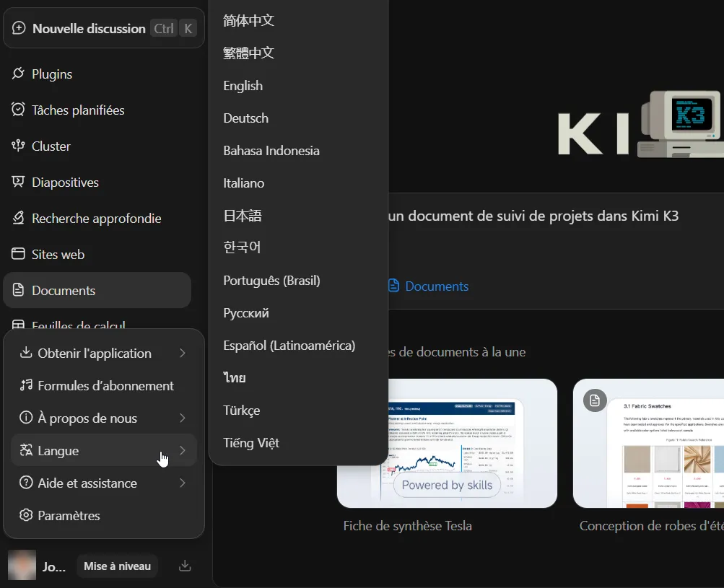Screen dimensions: 724x588
Task: Click the Ctrl K shortcut badge
Action: [x=174, y=29]
